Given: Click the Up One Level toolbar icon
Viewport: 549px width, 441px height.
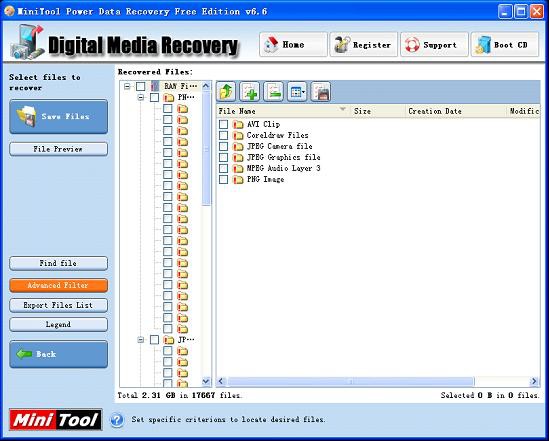Looking at the screenshot, I should (227, 92).
